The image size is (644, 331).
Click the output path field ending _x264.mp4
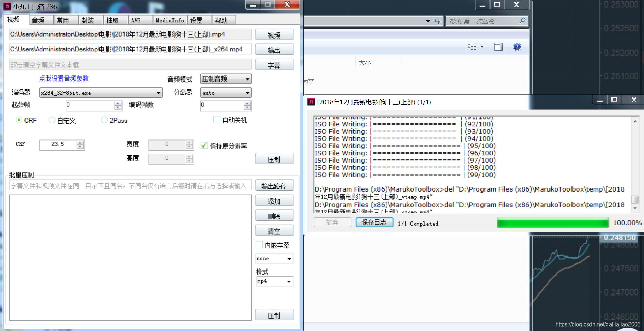pyautogui.click(x=131, y=49)
